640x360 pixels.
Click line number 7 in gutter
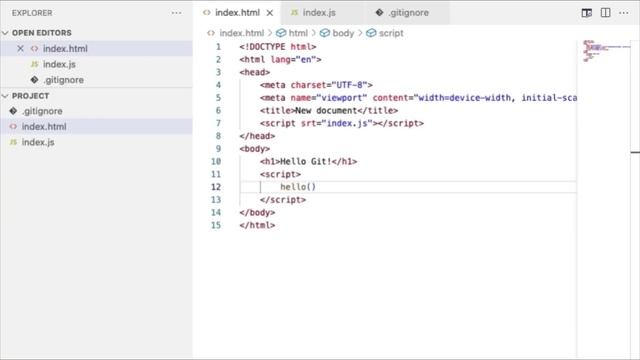tap(218, 123)
